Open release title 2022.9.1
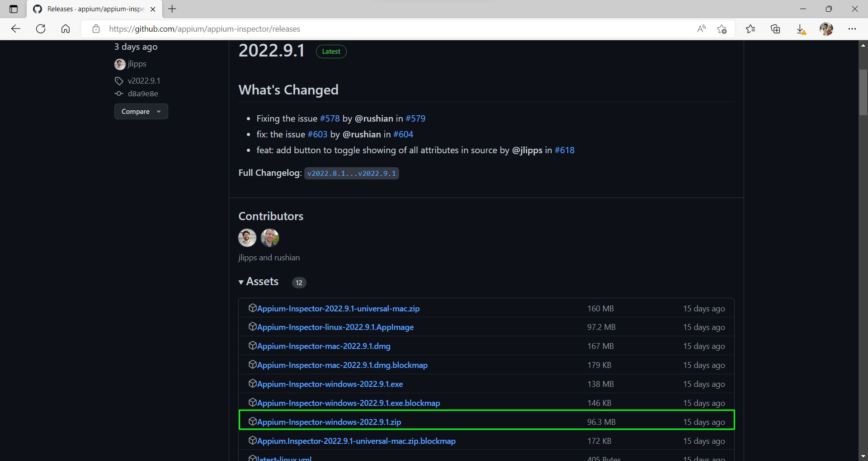 click(x=272, y=51)
